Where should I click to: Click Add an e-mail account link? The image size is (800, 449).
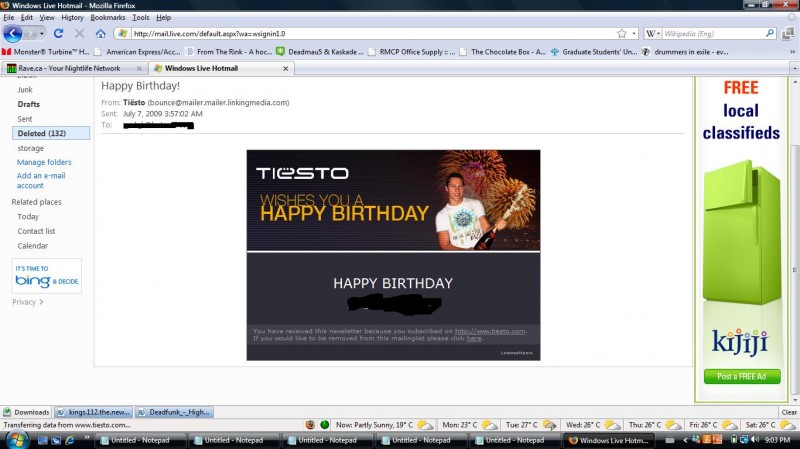click(41, 181)
